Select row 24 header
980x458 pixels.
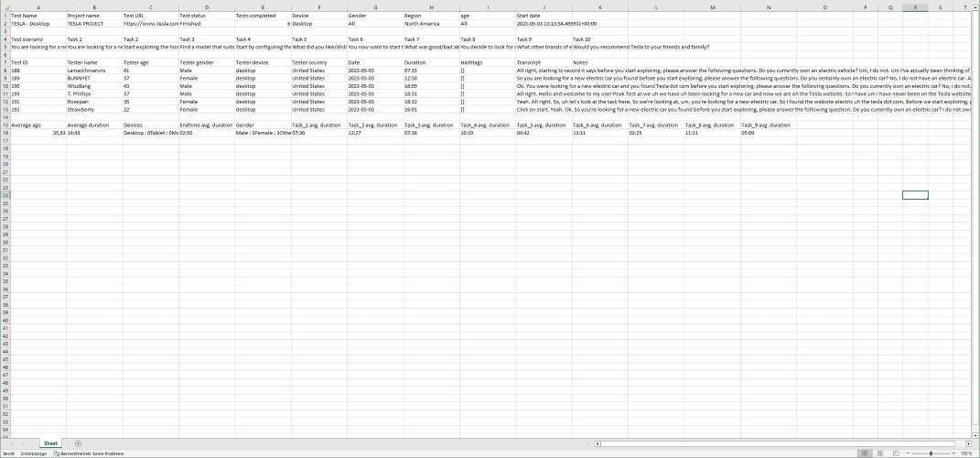pos(5,195)
